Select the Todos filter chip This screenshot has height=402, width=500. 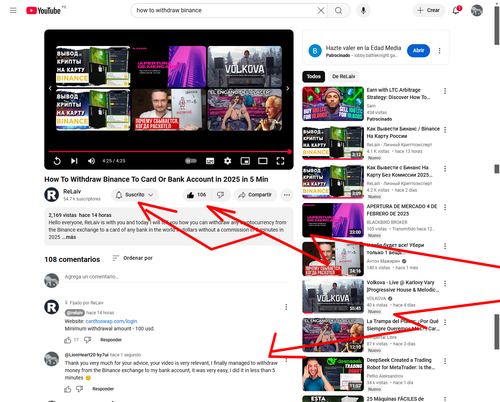click(314, 77)
